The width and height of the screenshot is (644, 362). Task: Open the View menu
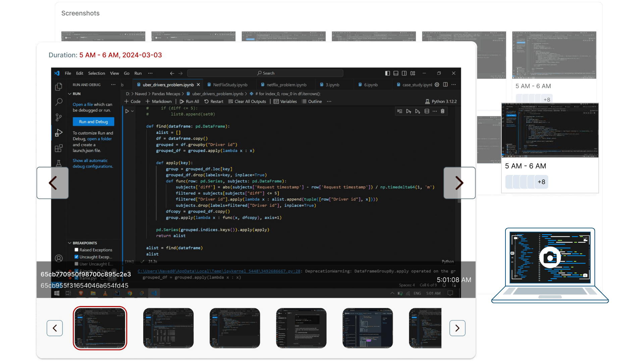[114, 73]
